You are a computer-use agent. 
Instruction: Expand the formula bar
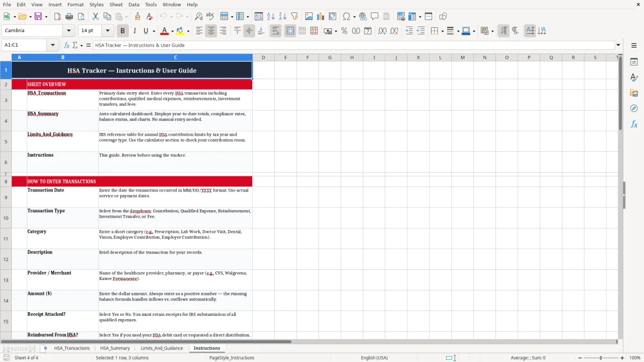pos(618,45)
